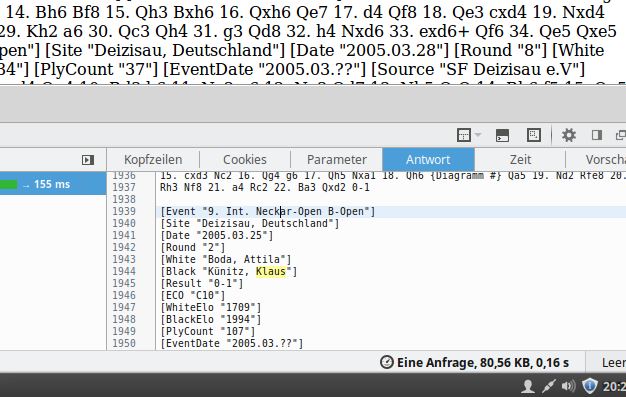Click the PlyCount "107" line

pos(208,331)
